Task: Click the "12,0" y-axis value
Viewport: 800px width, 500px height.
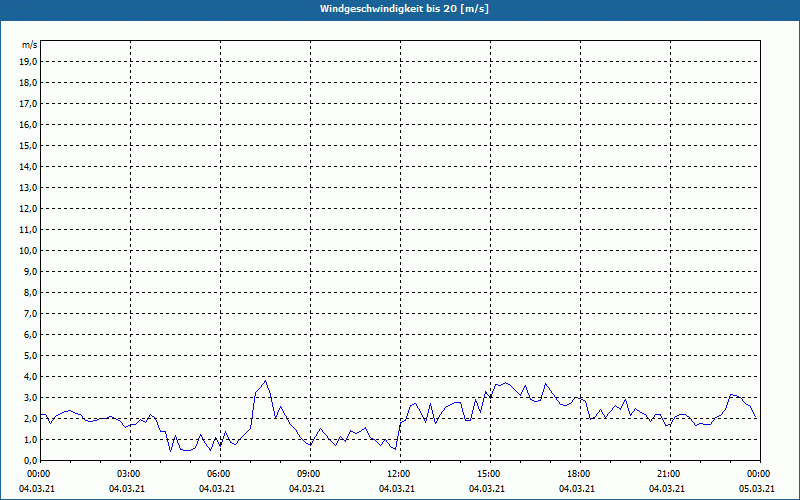Action: point(28,209)
